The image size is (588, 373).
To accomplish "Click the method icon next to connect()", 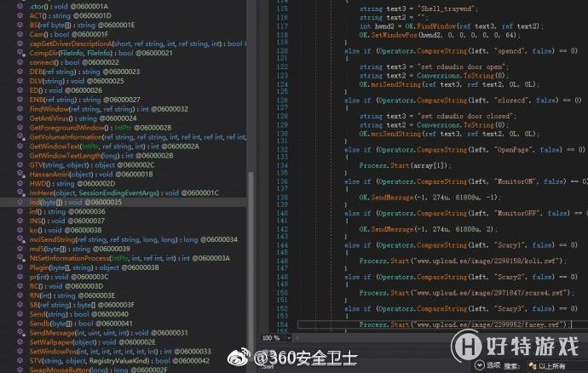I will [20, 62].
